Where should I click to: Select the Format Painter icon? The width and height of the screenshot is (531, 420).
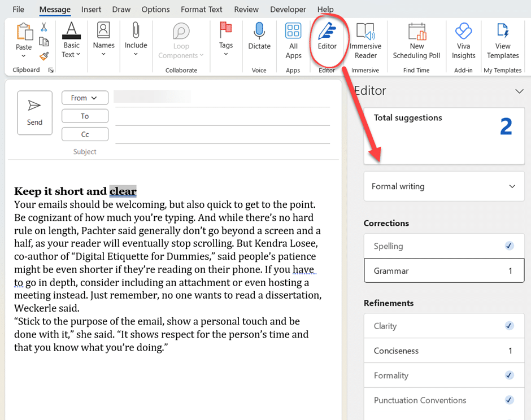[x=43, y=55]
